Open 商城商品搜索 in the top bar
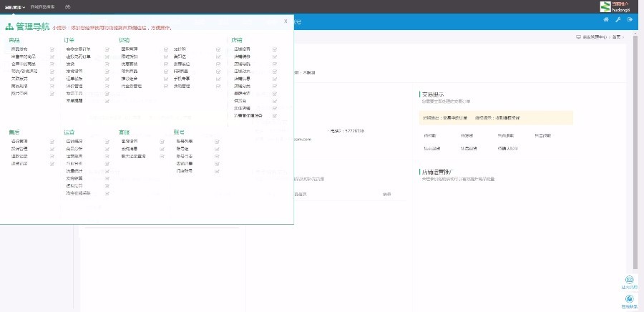The width and height of the screenshot is (644, 312). pos(43,7)
